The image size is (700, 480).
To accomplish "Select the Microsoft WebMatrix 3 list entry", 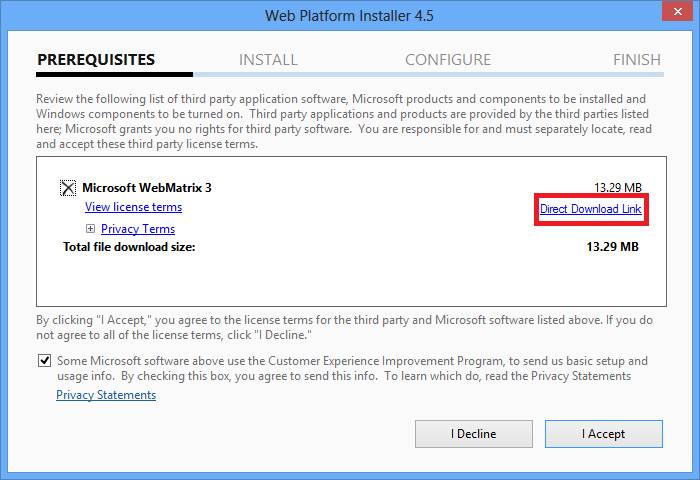I will pos(147,188).
